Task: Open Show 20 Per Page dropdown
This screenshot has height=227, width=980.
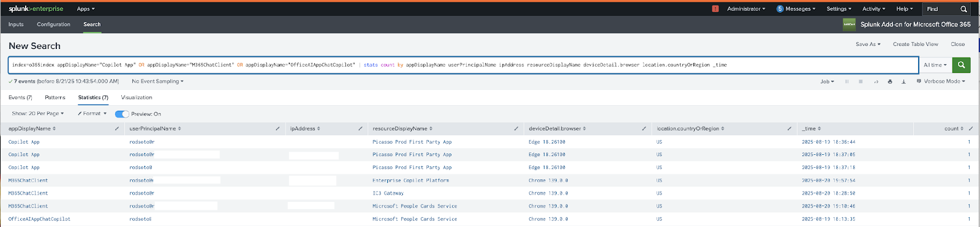Action: coord(37,114)
